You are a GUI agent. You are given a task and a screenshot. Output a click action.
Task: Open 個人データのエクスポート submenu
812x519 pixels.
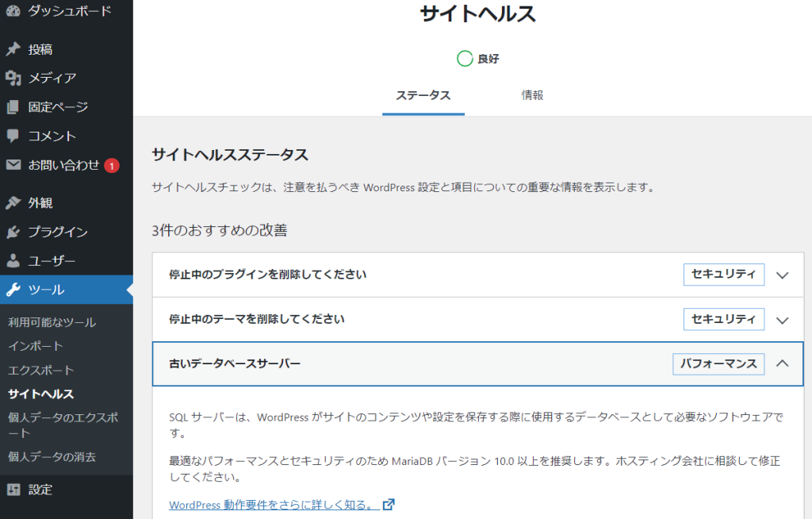click(x=63, y=425)
